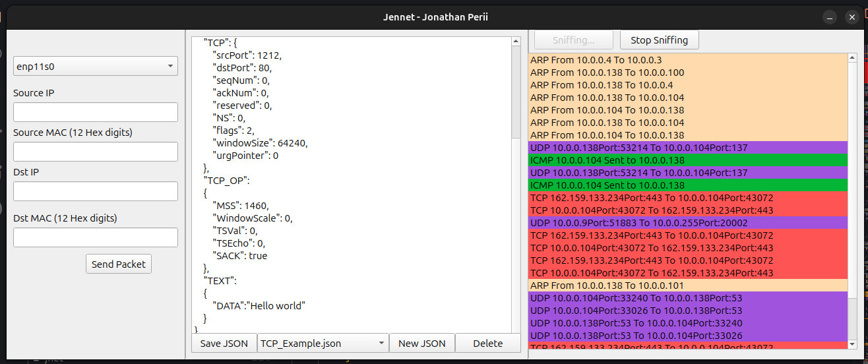Select packet UDP 10.0.0.9 Port:51883 to 10.0.0.255
The width and height of the screenshot is (868, 364).
coord(688,223)
